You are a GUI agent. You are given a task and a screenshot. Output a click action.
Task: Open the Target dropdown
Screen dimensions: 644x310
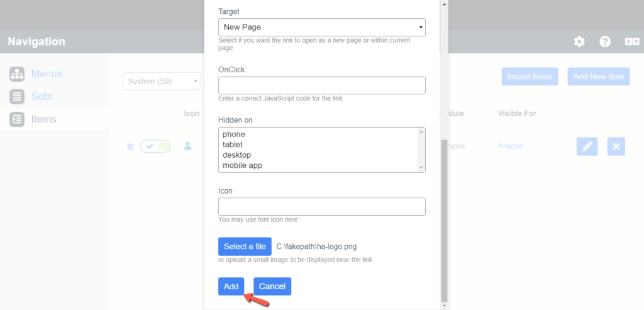[x=321, y=27]
